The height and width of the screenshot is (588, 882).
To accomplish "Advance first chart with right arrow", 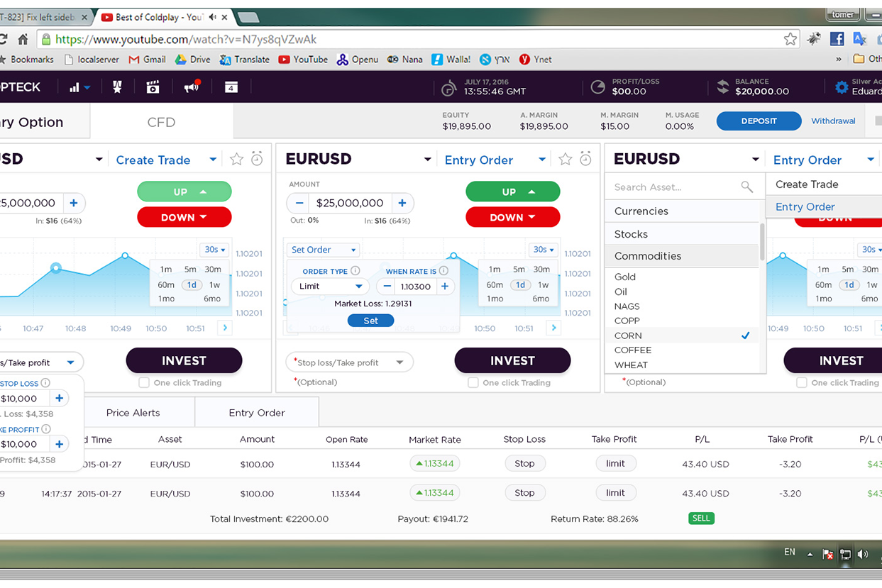I will click(x=225, y=328).
